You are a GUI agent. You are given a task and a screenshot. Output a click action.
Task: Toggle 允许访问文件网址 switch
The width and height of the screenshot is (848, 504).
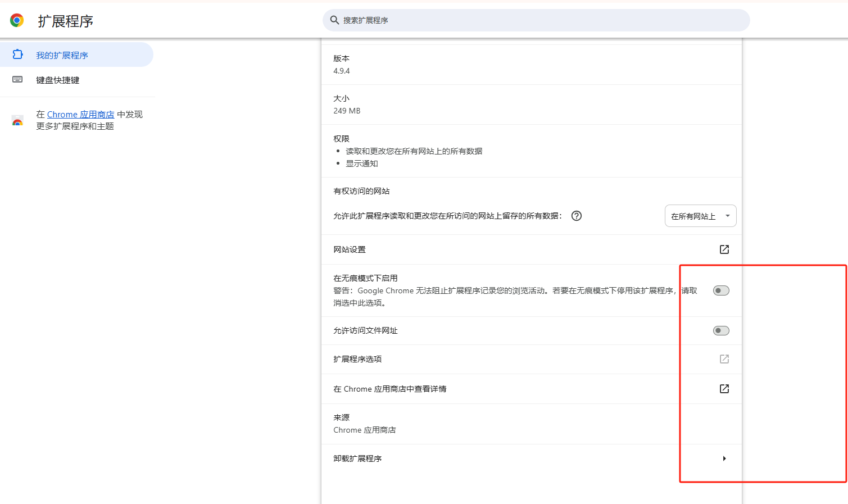pos(721,330)
